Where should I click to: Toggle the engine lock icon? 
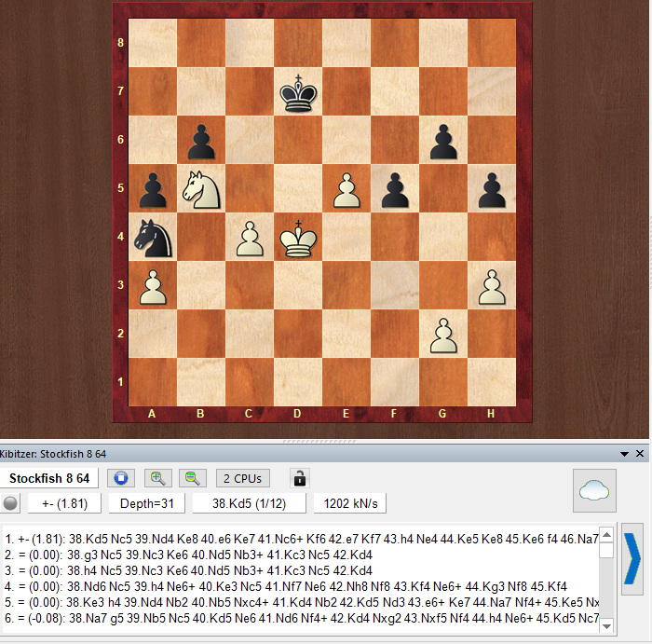pos(300,478)
